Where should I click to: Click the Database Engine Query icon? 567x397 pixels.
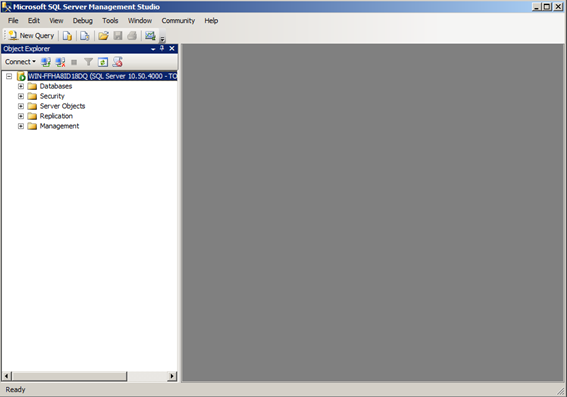click(67, 35)
